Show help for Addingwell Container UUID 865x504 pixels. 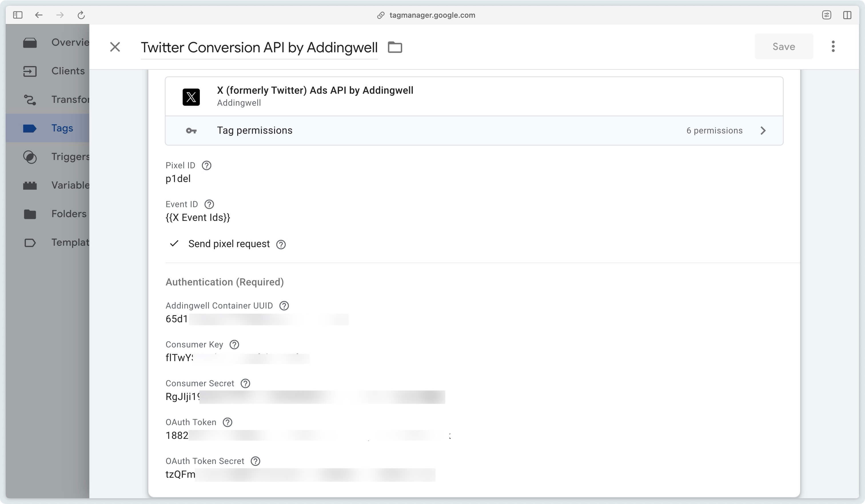click(284, 306)
